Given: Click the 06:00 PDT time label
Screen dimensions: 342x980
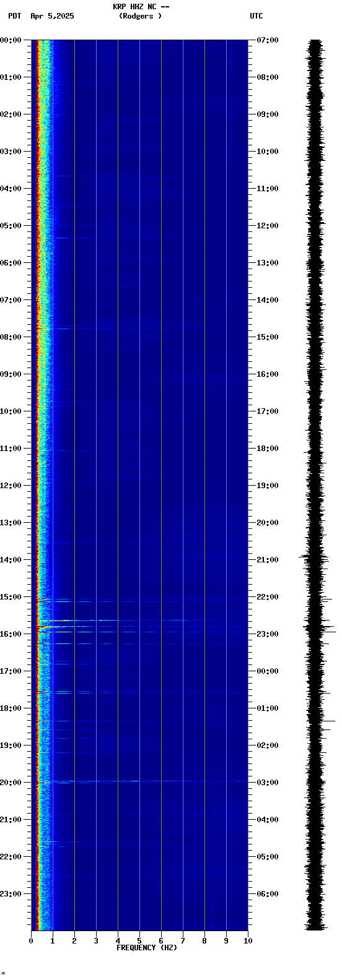Looking at the screenshot, I should [11, 263].
